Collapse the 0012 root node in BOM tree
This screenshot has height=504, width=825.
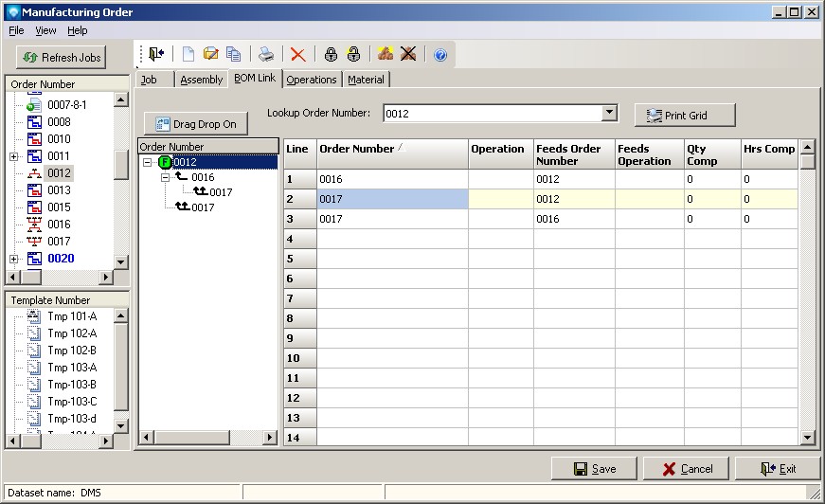[x=148, y=163]
